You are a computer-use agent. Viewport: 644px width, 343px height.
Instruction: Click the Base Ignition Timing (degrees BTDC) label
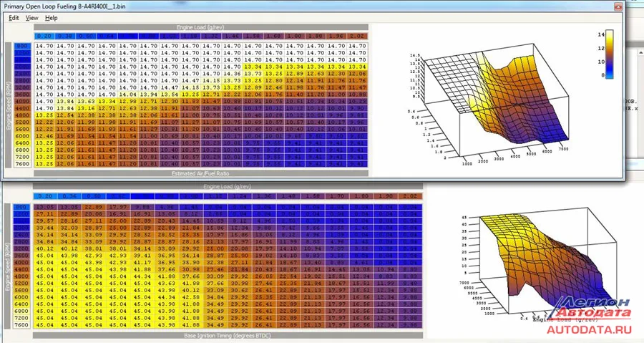click(x=228, y=336)
